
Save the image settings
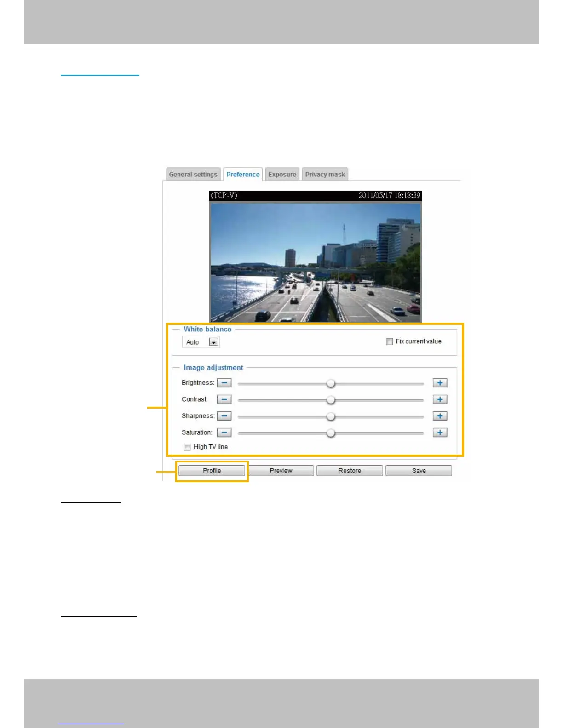tap(419, 471)
